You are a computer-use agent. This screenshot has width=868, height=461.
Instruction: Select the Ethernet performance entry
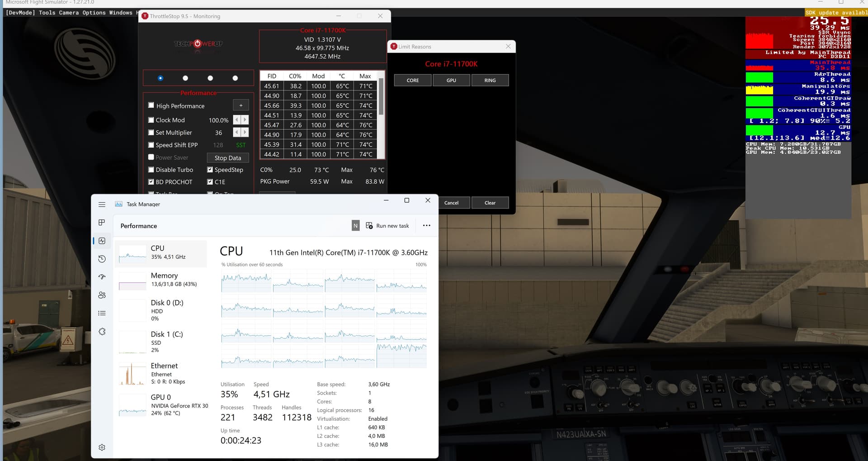(x=161, y=373)
